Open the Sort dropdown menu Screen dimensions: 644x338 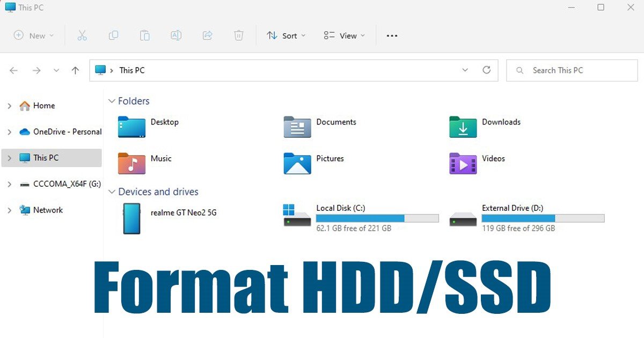tap(286, 35)
